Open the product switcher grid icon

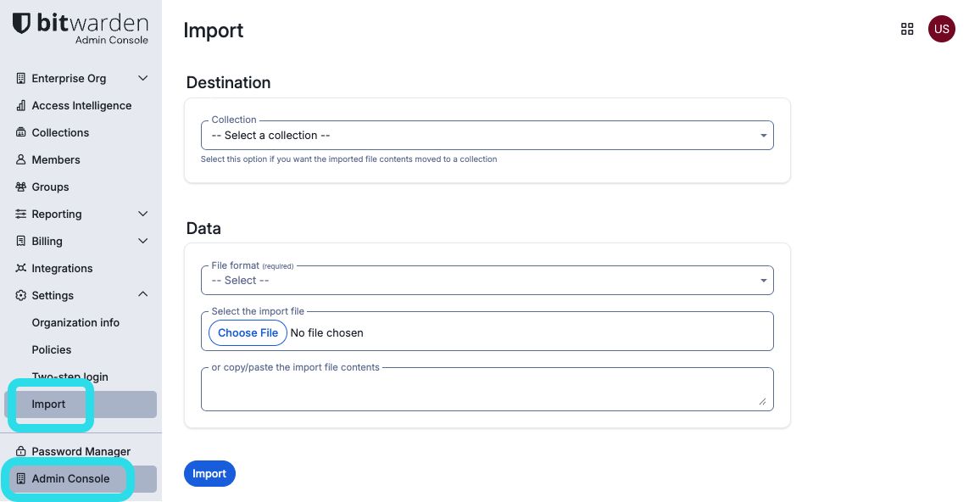(x=907, y=29)
